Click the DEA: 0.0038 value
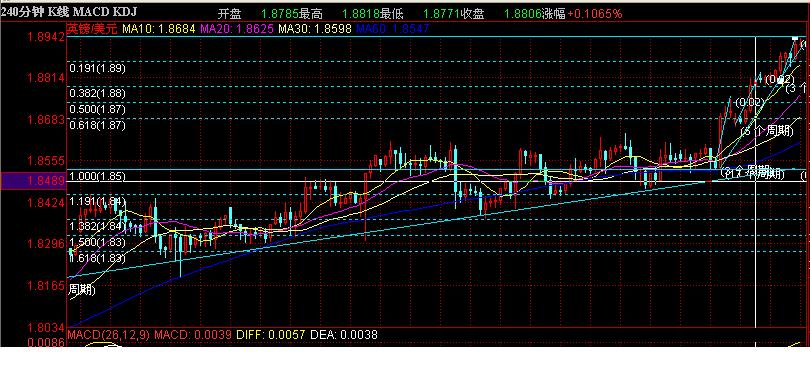The image size is (810, 384). (344, 335)
